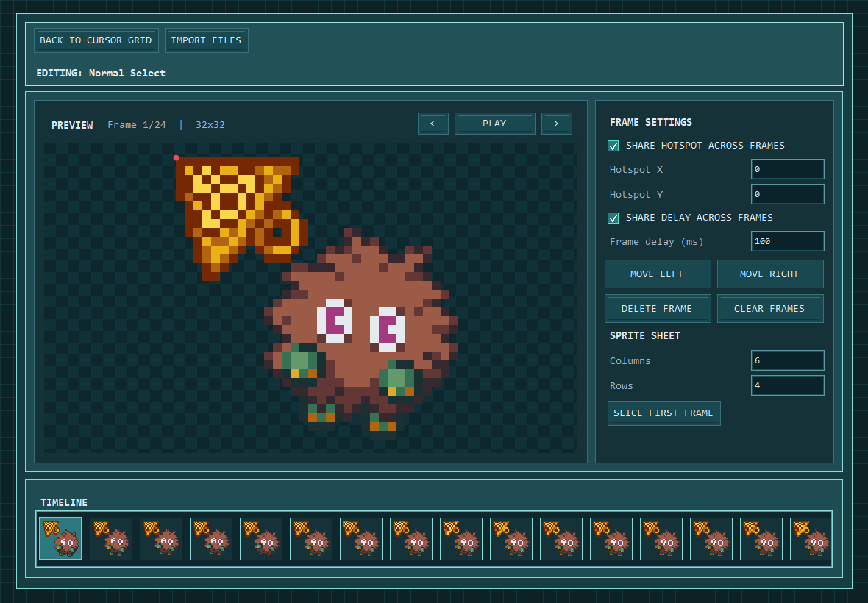This screenshot has height=603, width=868.
Task: Start animation with the Play button
Action: (x=494, y=124)
